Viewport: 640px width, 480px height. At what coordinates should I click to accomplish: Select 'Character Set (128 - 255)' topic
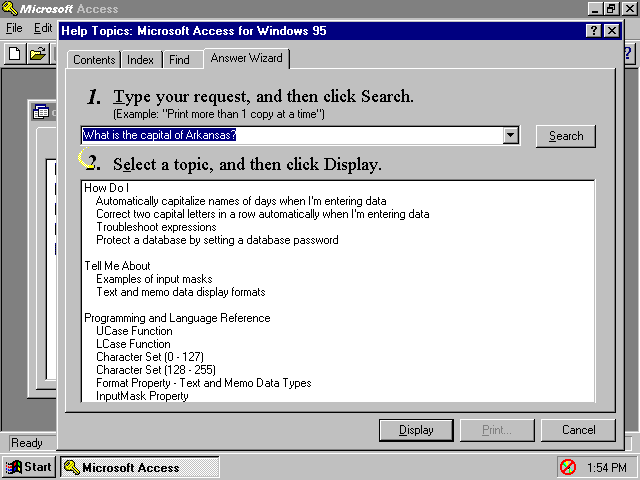pyautogui.click(x=156, y=370)
